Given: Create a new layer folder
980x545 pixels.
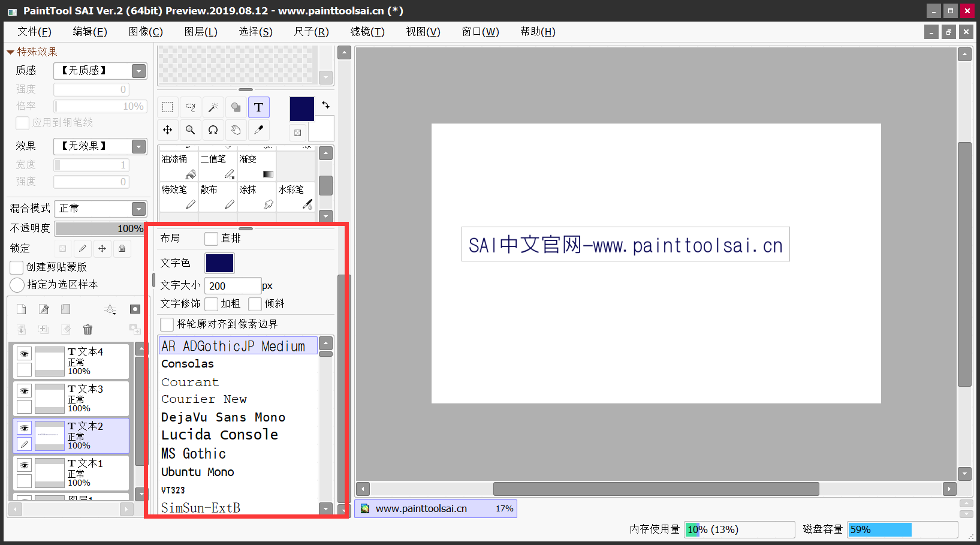Looking at the screenshot, I should pyautogui.click(x=66, y=309).
